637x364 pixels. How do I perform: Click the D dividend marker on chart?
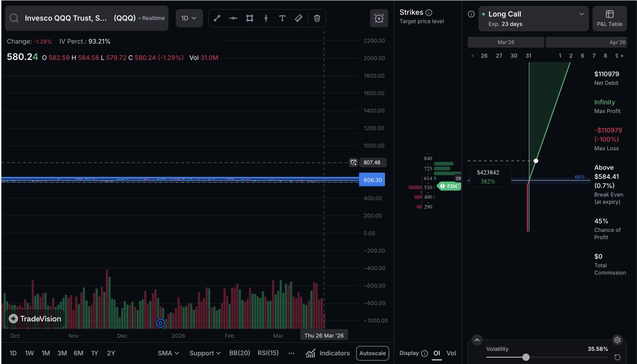click(161, 323)
